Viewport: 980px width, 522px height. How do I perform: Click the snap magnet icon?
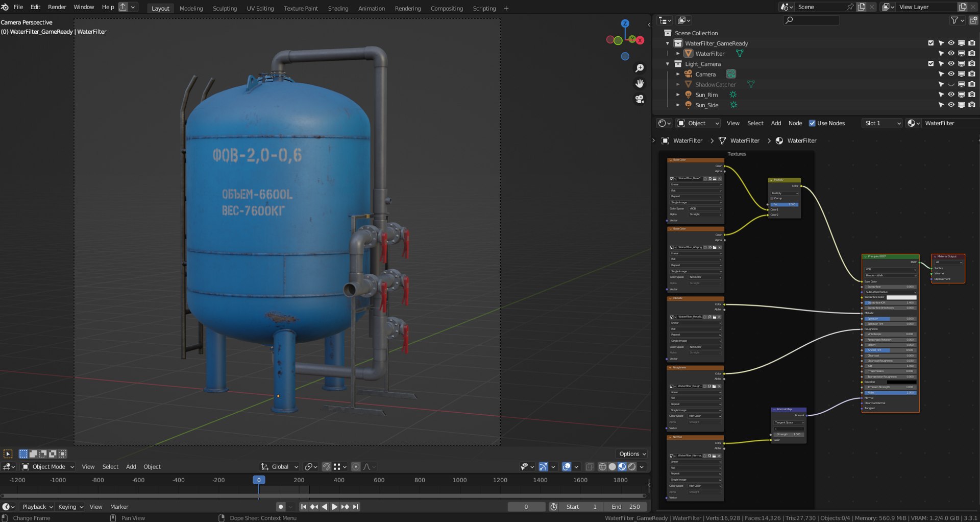click(327, 467)
